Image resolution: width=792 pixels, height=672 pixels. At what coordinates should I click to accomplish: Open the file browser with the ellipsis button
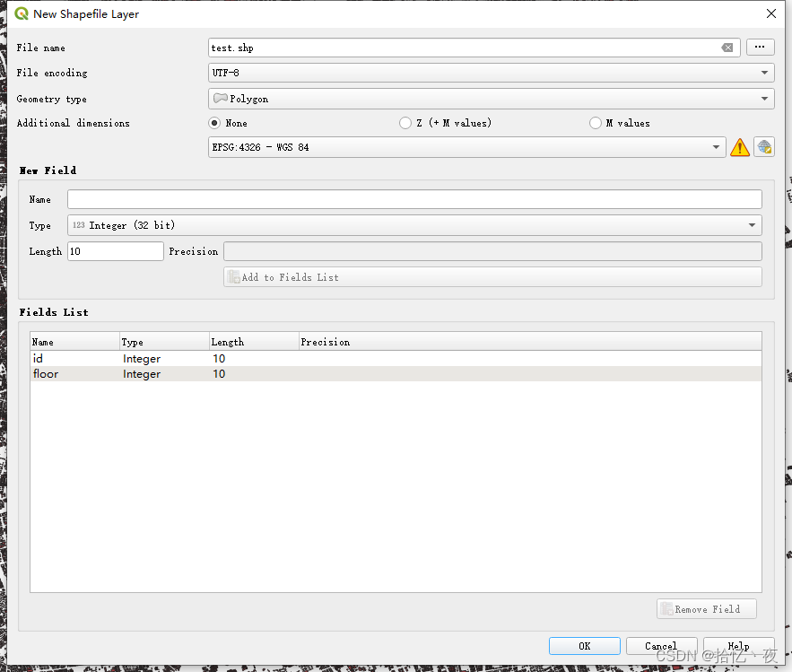[x=760, y=47]
